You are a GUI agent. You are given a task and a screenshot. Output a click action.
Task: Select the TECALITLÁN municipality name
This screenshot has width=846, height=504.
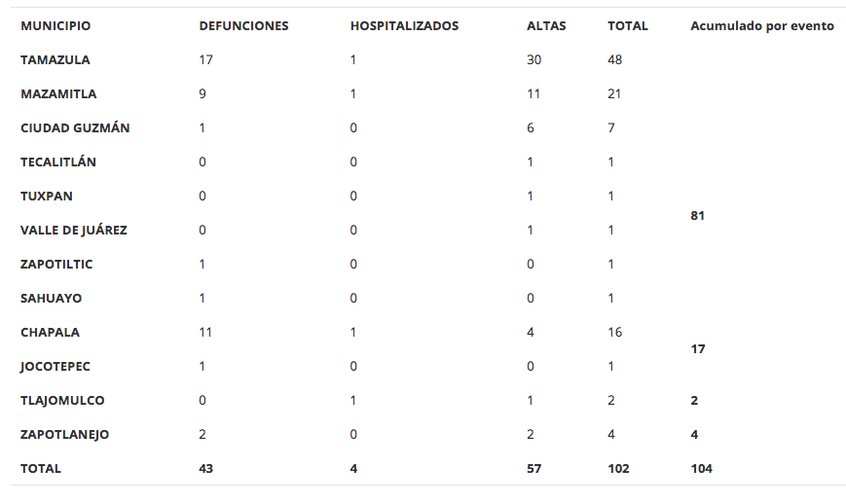pos(58,162)
